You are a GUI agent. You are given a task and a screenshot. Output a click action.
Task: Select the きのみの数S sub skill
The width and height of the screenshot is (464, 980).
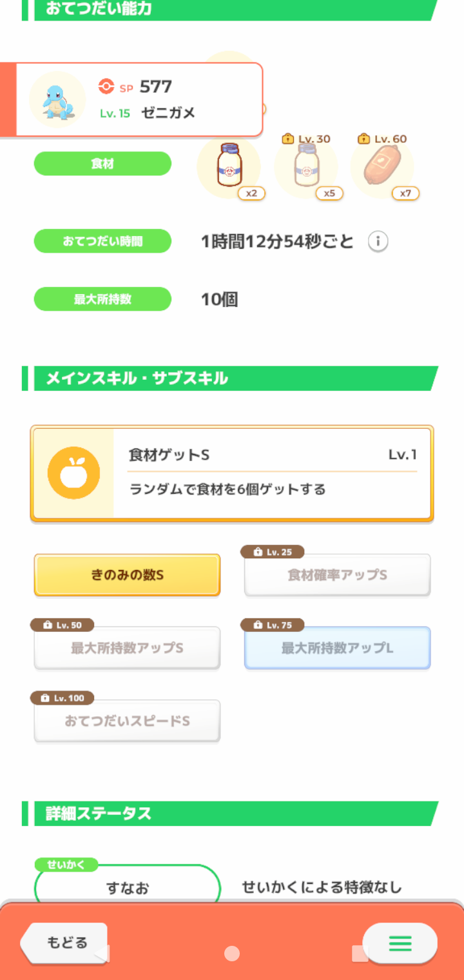tap(127, 574)
